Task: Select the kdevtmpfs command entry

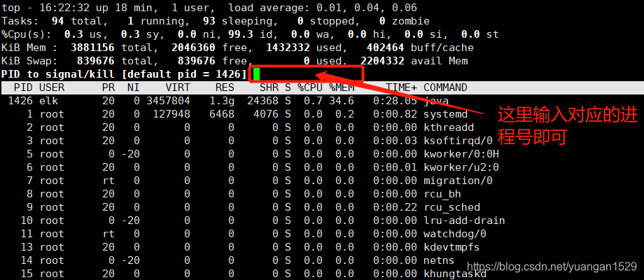Action: click(451, 247)
